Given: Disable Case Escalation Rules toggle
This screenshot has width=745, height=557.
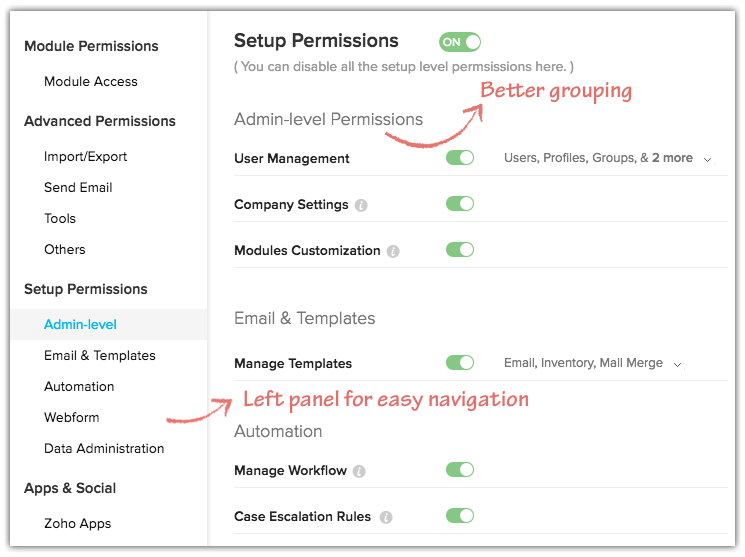Looking at the screenshot, I should (460, 516).
